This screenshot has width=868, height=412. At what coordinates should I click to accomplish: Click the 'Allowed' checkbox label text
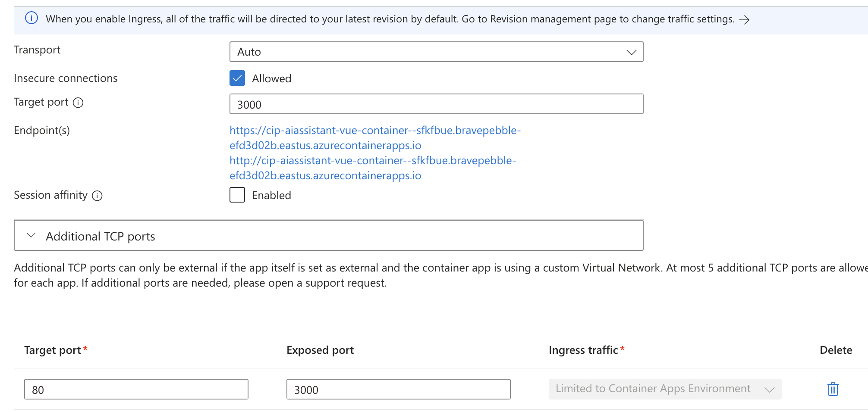[x=272, y=78]
